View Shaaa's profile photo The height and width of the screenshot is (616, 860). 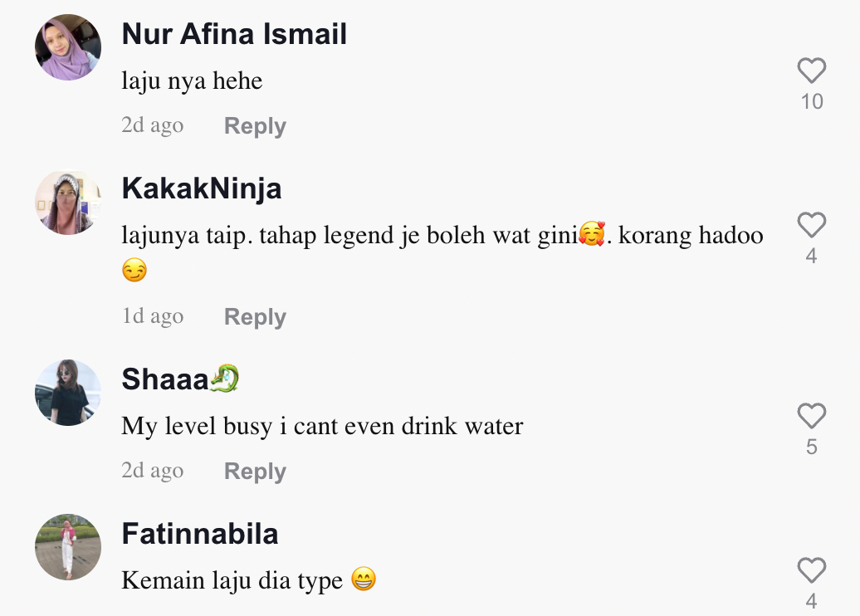(68, 393)
